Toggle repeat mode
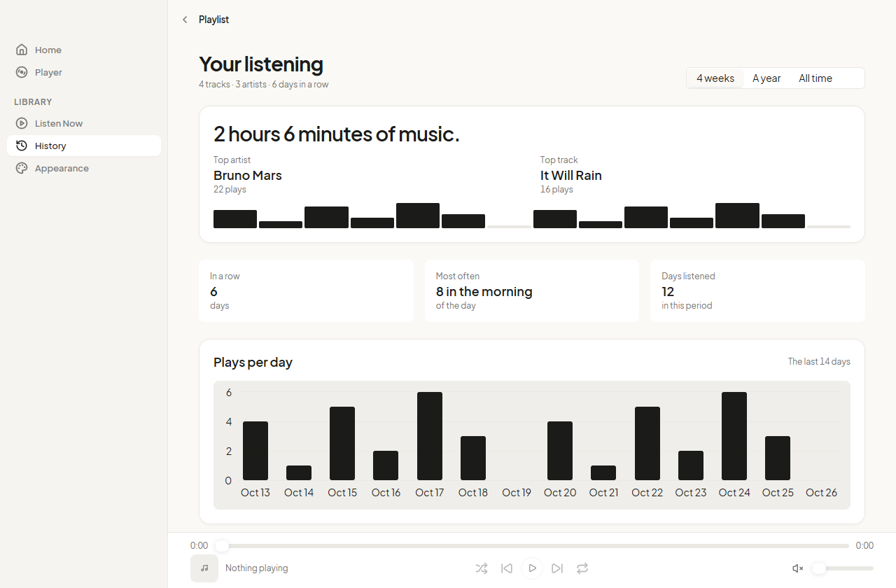Image resolution: width=896 pixels, height=588 pixels. tap(582, 568)
